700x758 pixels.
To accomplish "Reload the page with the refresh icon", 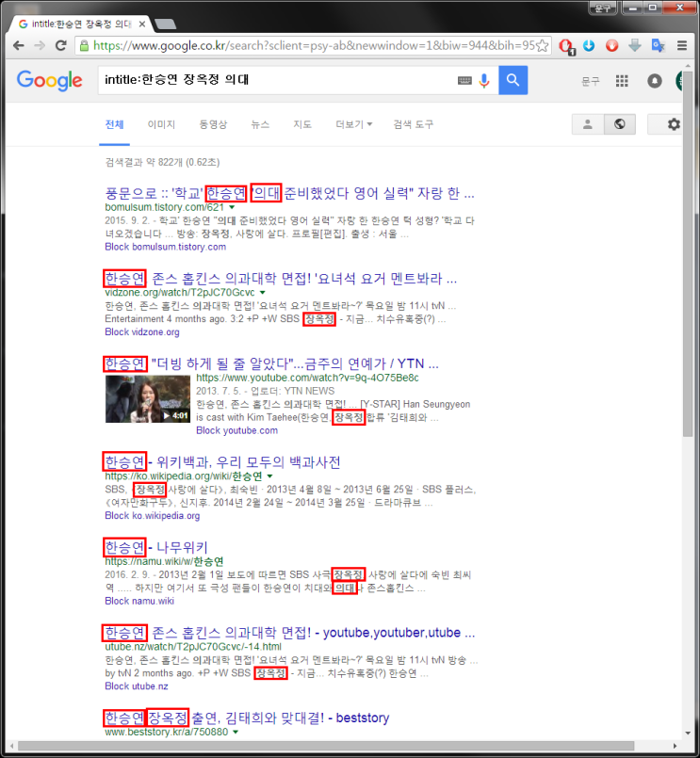I will point(61,45).
